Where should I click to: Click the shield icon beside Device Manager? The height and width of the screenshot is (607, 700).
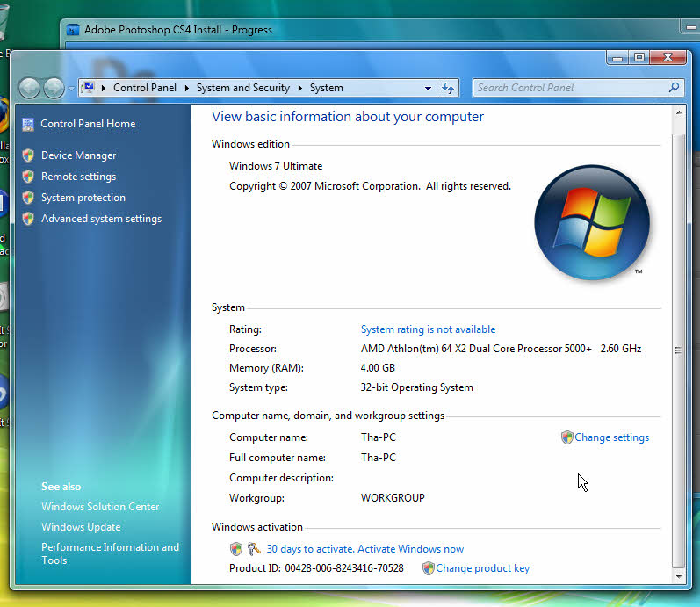[28, 155]
